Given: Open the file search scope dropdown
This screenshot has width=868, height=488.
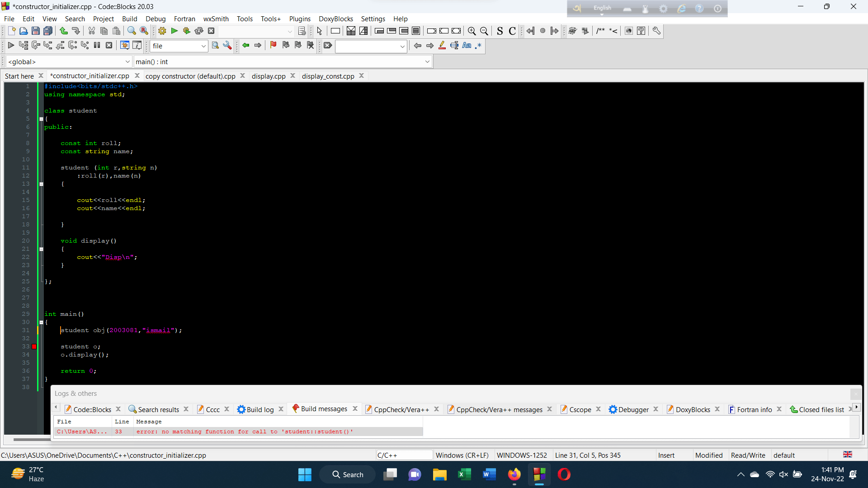Looking at the screenshot, I should click(x=203, y=46).
